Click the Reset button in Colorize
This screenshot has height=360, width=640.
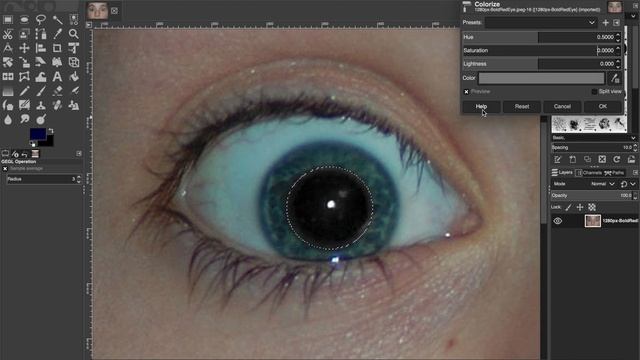point(522,107)
